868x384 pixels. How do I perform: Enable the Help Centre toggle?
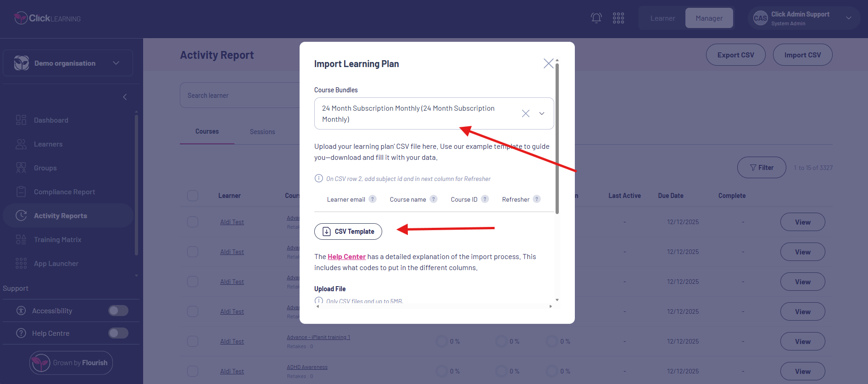pos(118,333)
